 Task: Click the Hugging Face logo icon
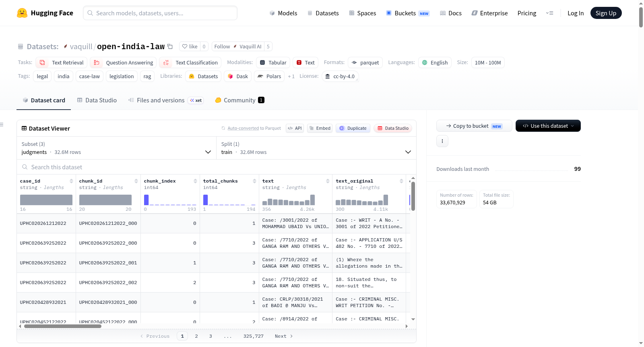(22, 13)
